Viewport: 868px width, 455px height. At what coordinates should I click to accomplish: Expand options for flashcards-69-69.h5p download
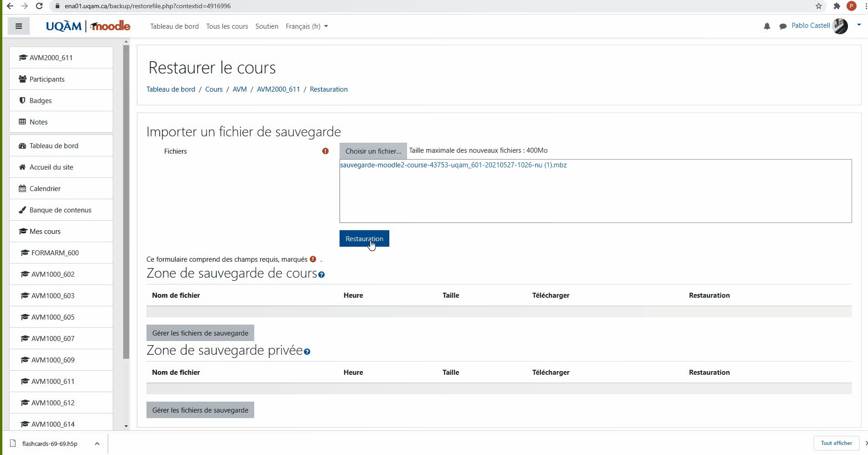click(x=97, y=444)
